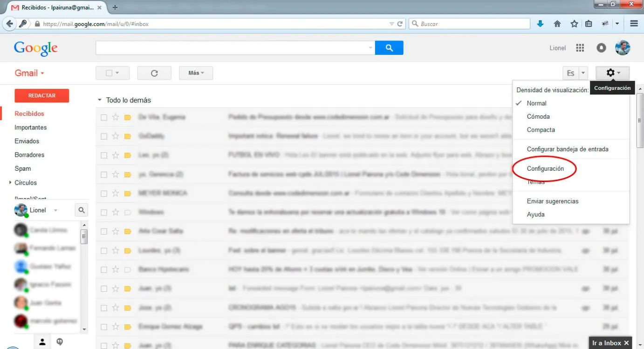Bookmark this page with the star icon
Image resolution: width=644 pixels, height=349 pixels.
pyautogui.click(x=574, y=24)
